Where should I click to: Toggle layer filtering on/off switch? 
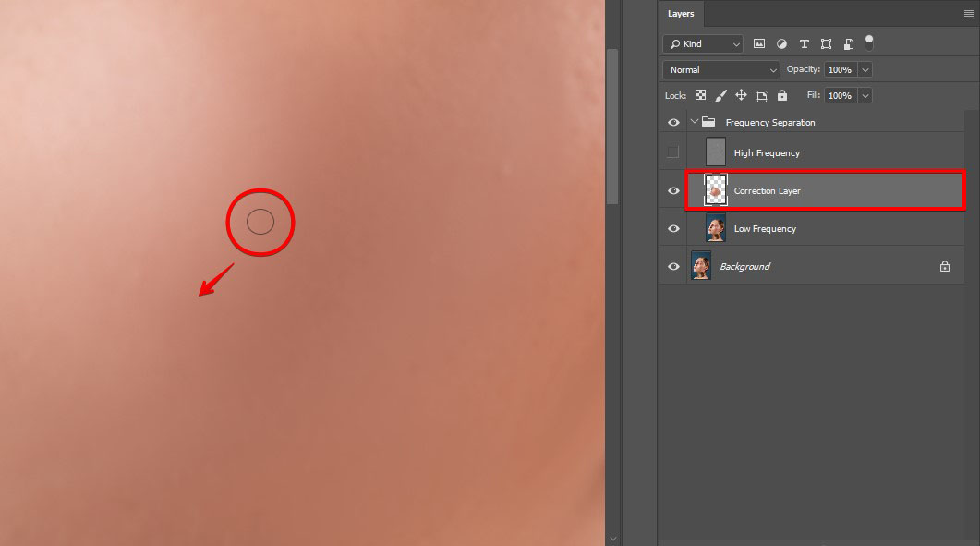pyautogui.click(x=869, y=42)
